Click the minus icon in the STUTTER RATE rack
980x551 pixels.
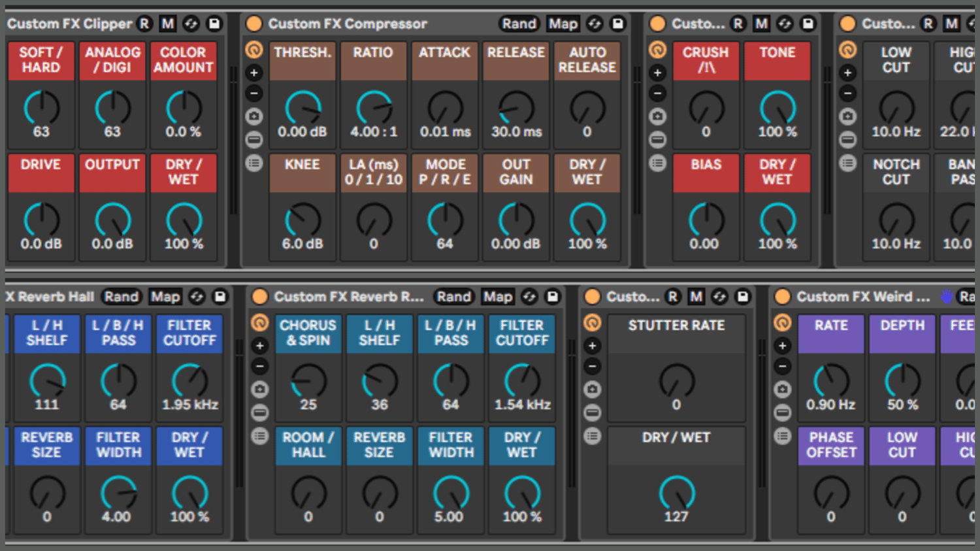tap(593, 366)
